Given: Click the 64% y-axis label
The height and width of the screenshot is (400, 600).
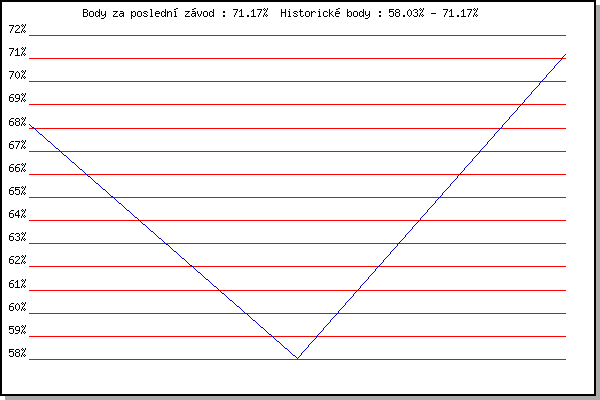Looking at the screenshot, I should pos(17,214).
